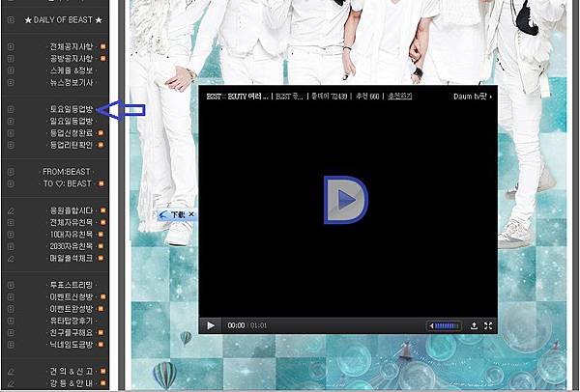Open the 등업리턴확인 board
The height and width of the screenshot is (392, 580).
tap(72, 145)
